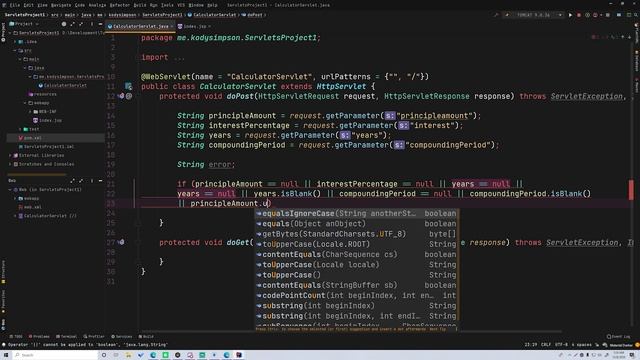Viewport: 640px width, 360px height.
Task: Click the Expand All icon in Project panel header
Action: click(73, 24)
